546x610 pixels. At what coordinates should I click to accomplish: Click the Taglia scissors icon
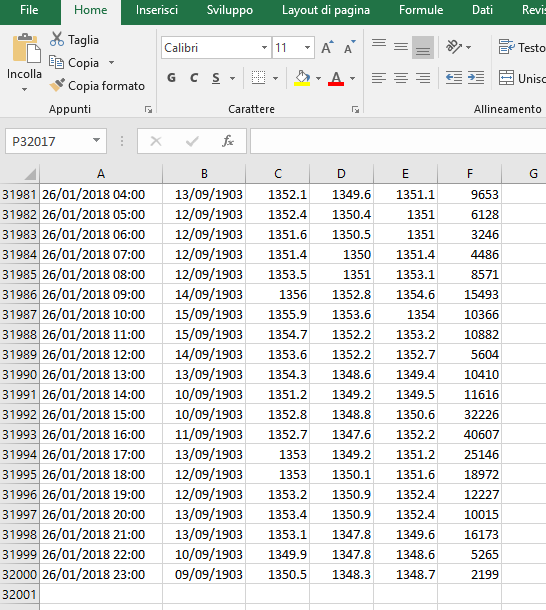click(57, 39)
